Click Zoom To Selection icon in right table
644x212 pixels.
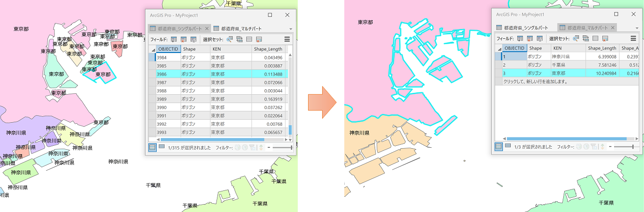[575, 38]
